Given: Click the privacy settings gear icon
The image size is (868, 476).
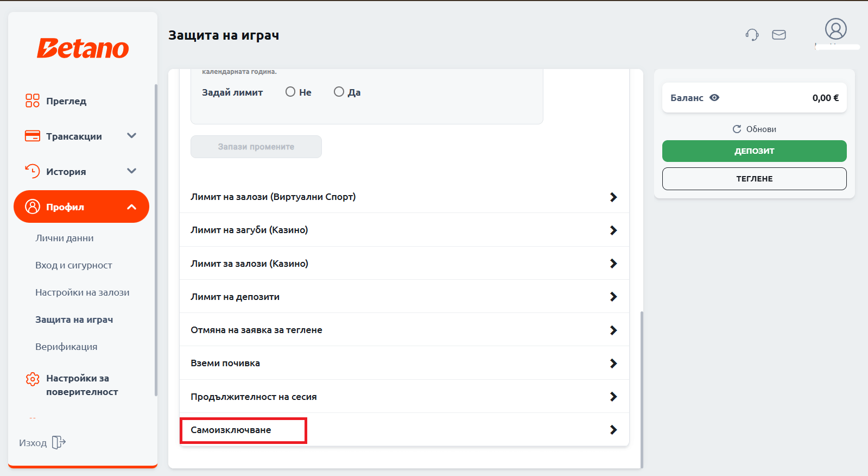Looking at the screenshot, I should [x=33, y=379].
